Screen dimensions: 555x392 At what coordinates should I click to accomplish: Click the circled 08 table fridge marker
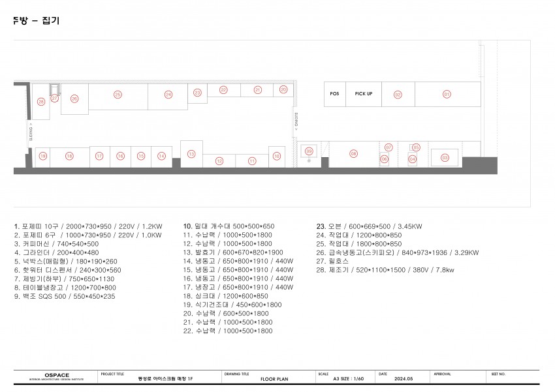pos(353,154)
